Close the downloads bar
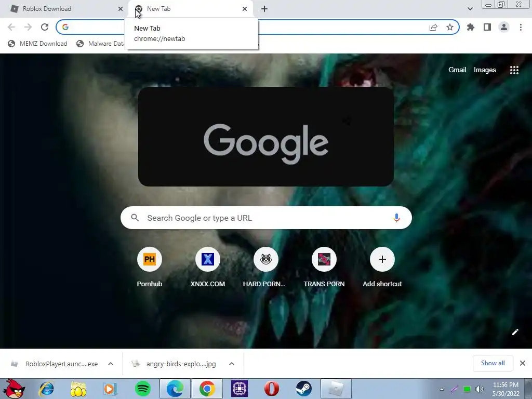532x399 pixels. pyautogui.click(x=523, y=363)
